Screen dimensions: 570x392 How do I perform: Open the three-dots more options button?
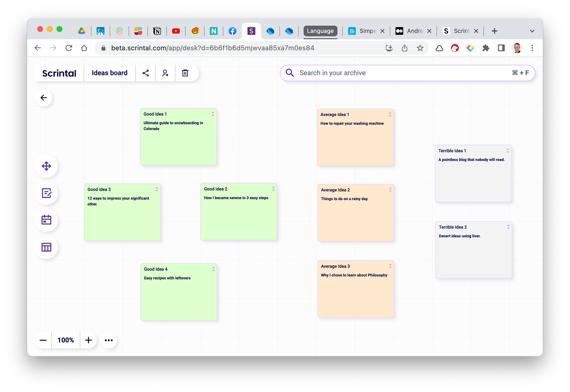[x=109, y=340]
